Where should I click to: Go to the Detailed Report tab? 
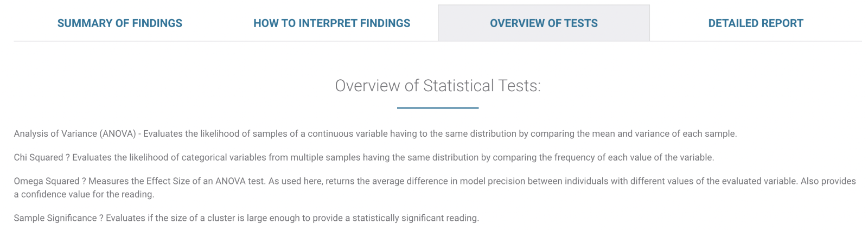[755, 23]
